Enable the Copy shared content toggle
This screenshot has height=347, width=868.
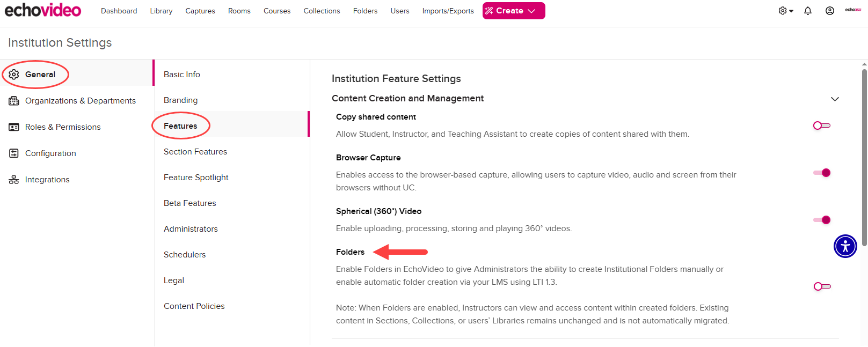pos(821,125)
